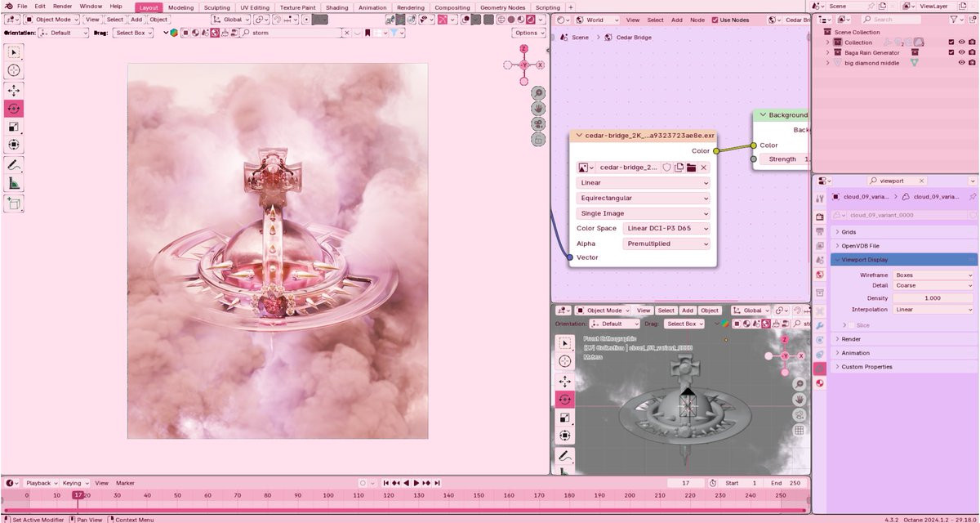The height and width of the screenshot is (523, 980).
Task: Disable big diamond middle render camera icon
Action: pos(972,63)
